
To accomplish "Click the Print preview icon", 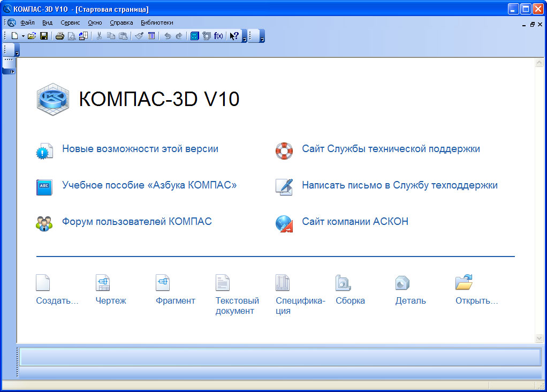I will pyautogui.click(x=72, y=36).
